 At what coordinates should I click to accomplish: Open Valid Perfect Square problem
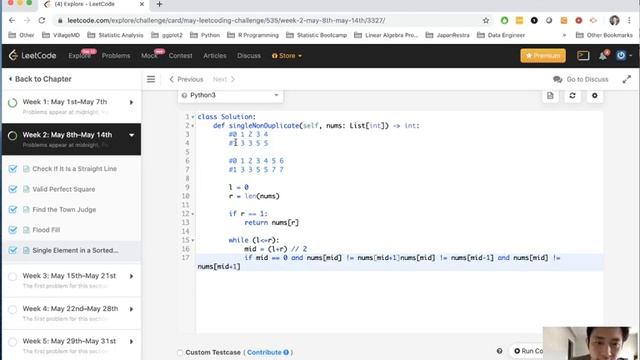[x=64, y=189]
